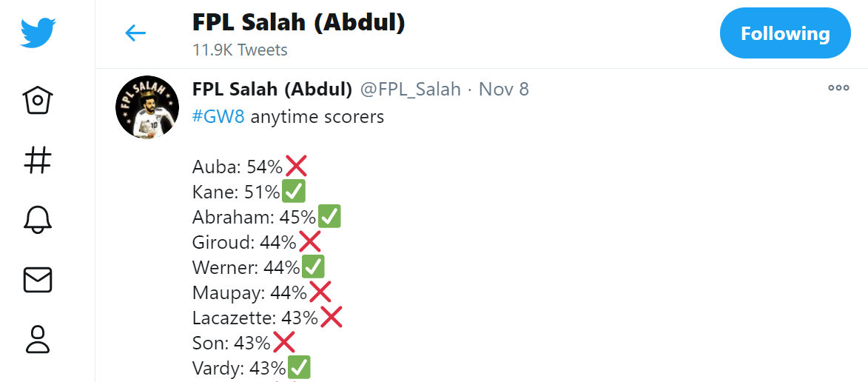
Task: Click the tweet author name FPL Salah (Abdul)
Action: (x=272, y=89)
